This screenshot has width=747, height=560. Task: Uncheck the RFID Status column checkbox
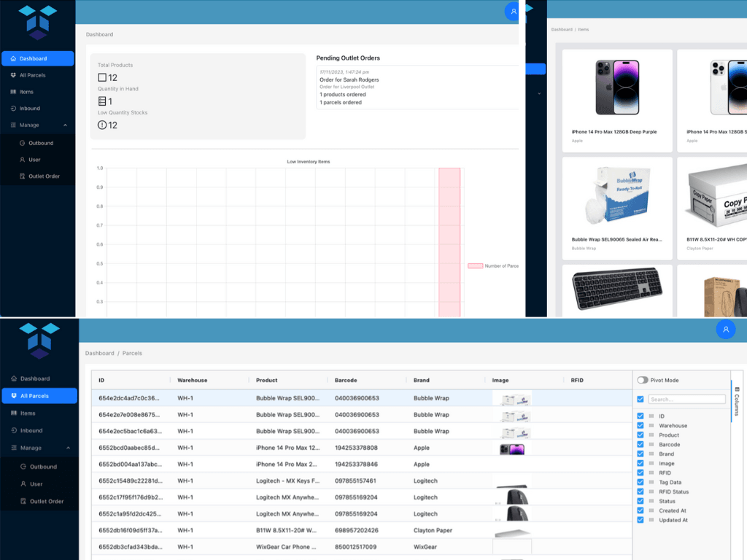(x=640, y=491)
